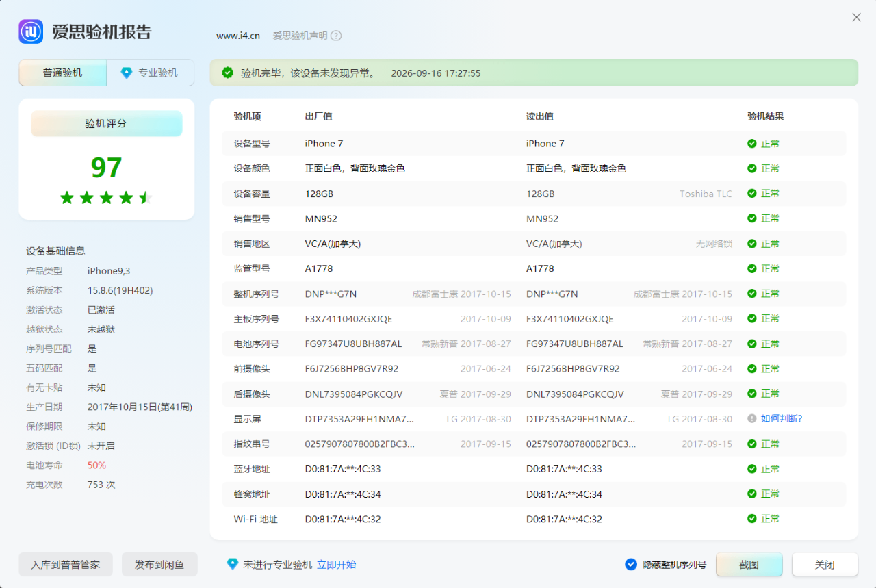Click factory battery serial FG97347U8UBH887AL

tap(354, 344)
